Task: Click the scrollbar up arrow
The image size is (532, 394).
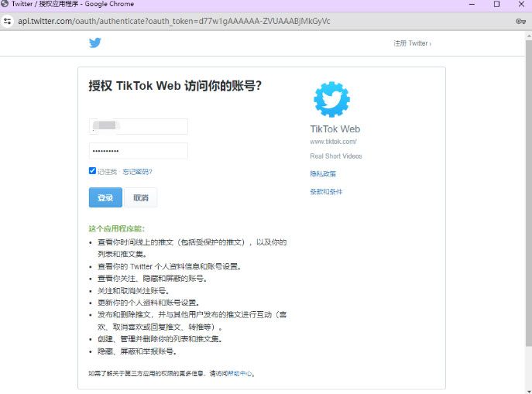Action: 529,36
